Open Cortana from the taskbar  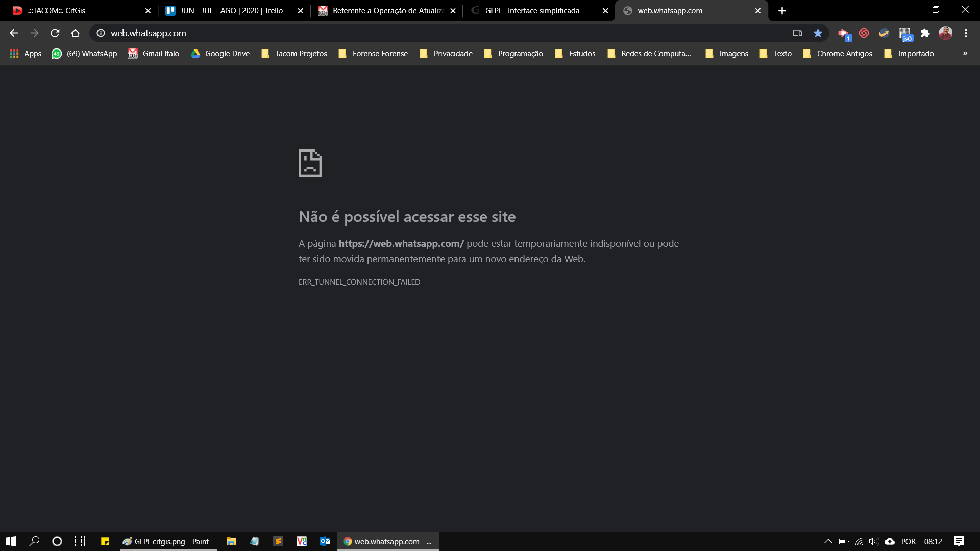click(x=57, y=541)
